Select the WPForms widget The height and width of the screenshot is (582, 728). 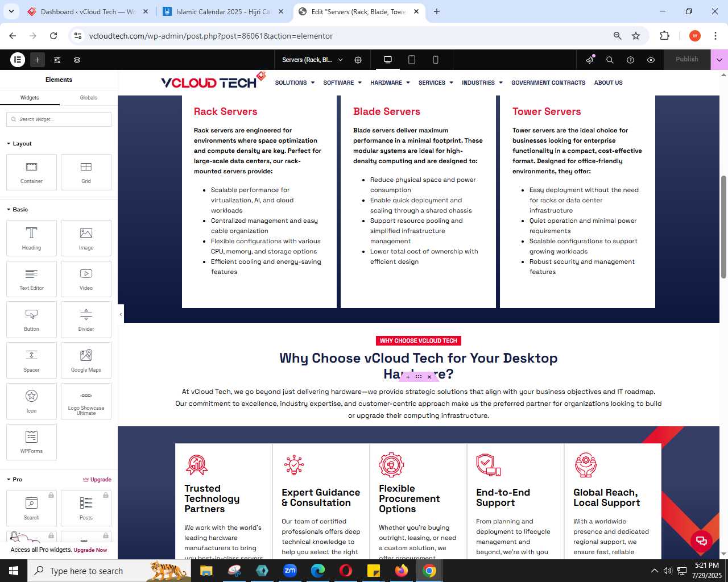pos(31,442)
